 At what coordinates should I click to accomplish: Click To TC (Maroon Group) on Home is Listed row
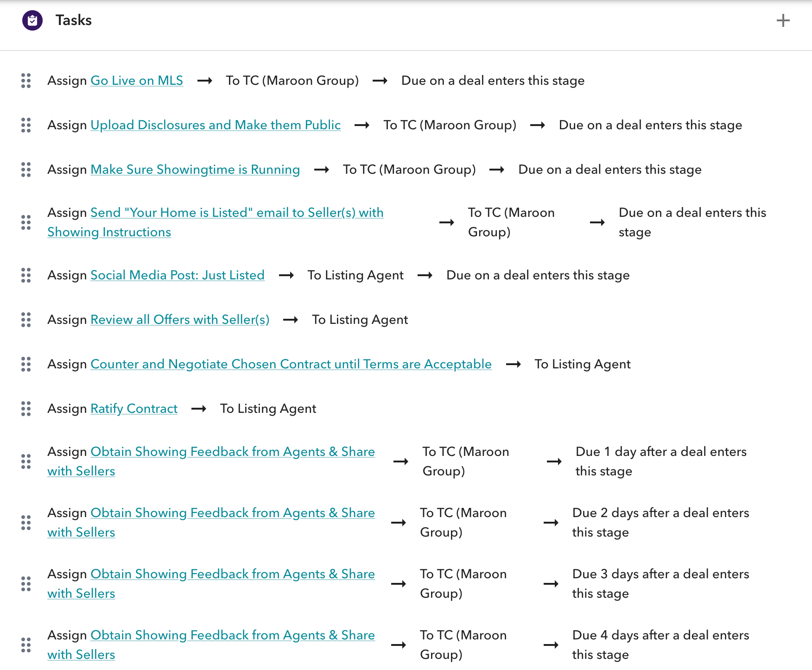pyautogui.click(x=511, y=222)
